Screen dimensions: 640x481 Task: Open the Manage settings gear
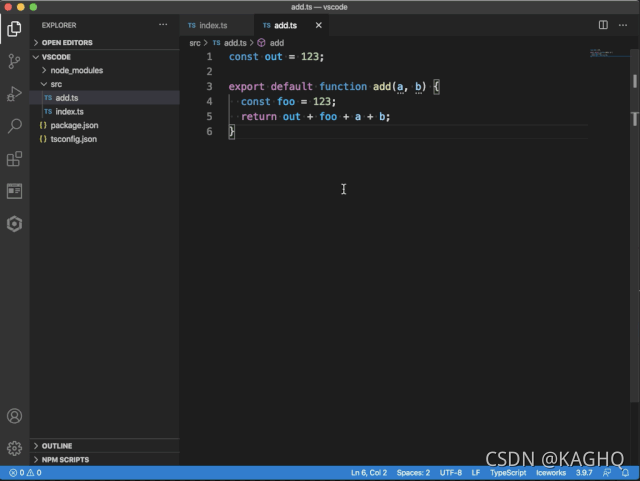point(14,448)
